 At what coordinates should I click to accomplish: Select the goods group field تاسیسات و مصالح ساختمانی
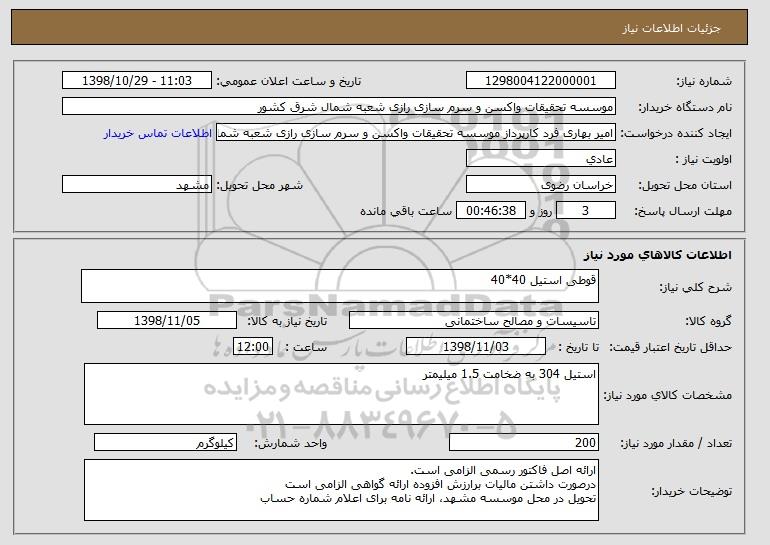[474, 321]
